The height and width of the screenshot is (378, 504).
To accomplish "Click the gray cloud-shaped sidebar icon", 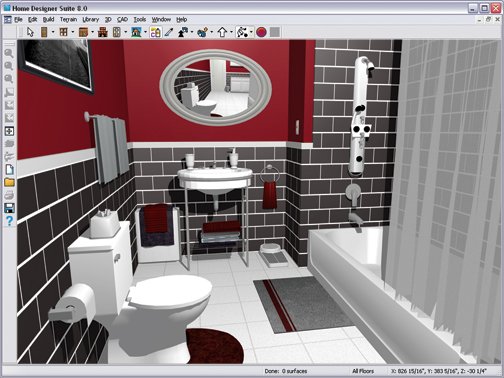I will point(9,144).
